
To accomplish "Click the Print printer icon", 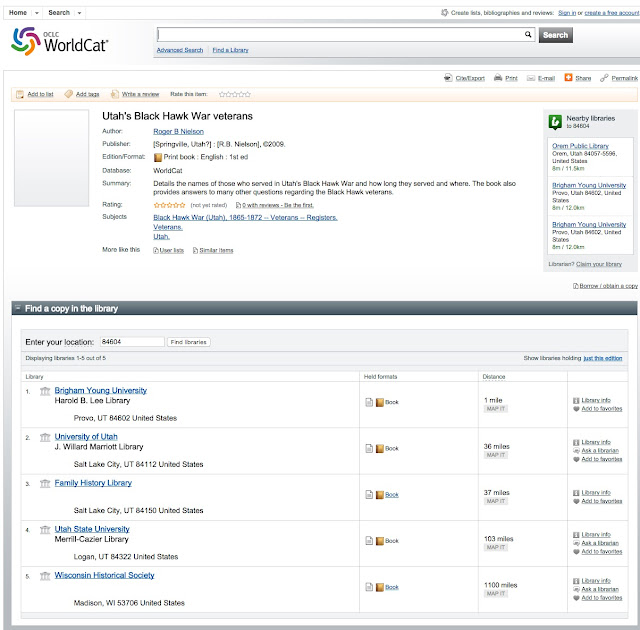I will [x=498, y=78].
